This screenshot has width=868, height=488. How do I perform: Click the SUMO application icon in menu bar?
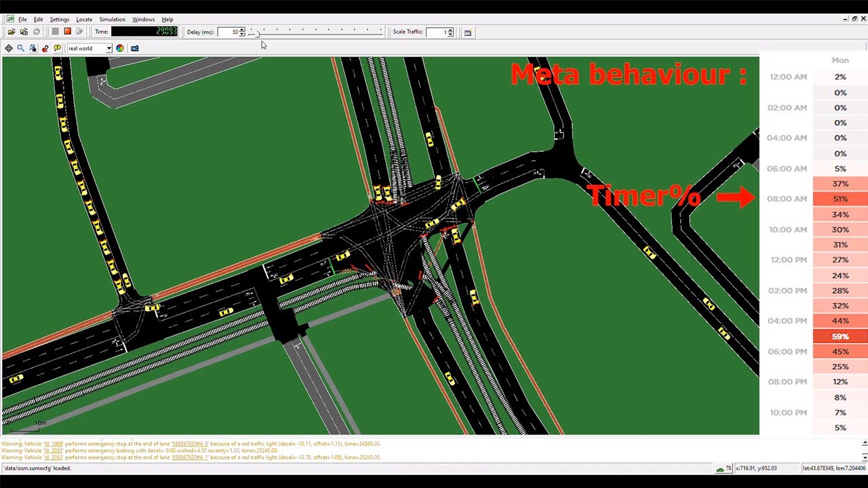coord(10,19)
